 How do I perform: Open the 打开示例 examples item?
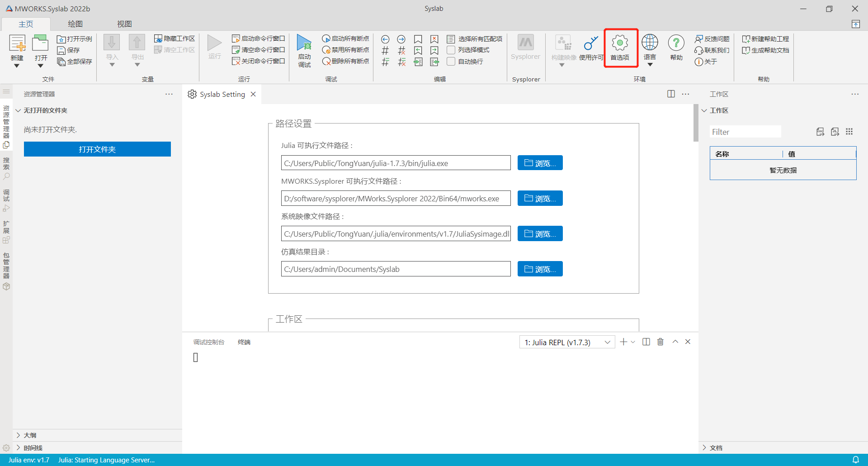tap(75, 39)
